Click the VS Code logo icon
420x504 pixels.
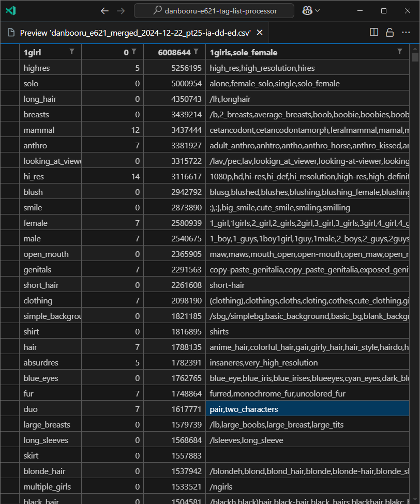(x=10, y=11)
